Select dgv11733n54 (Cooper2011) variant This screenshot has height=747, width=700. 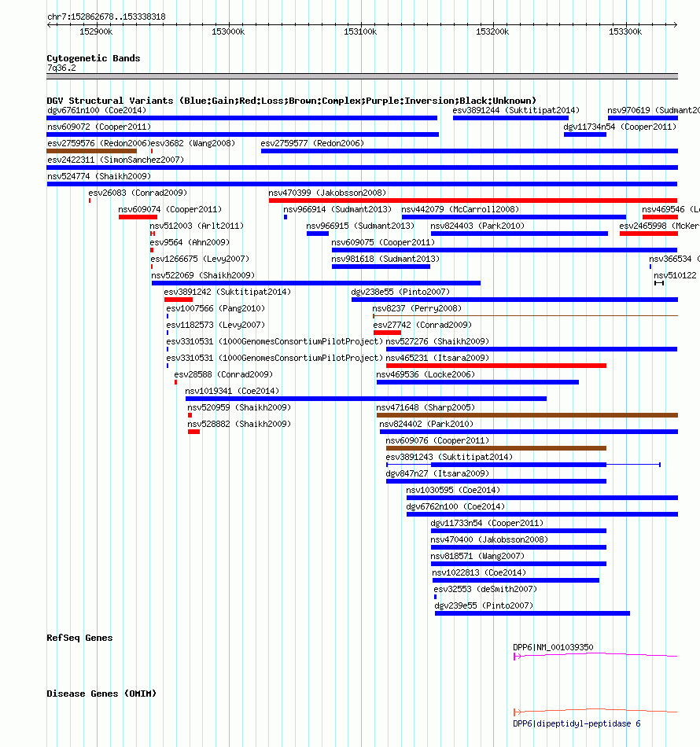coord(518,531)
